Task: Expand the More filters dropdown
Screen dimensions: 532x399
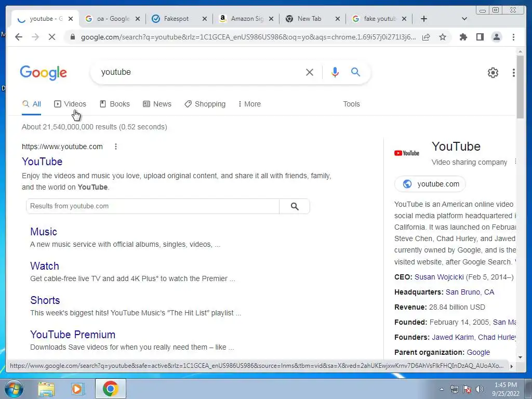Action: coord(249,104)
